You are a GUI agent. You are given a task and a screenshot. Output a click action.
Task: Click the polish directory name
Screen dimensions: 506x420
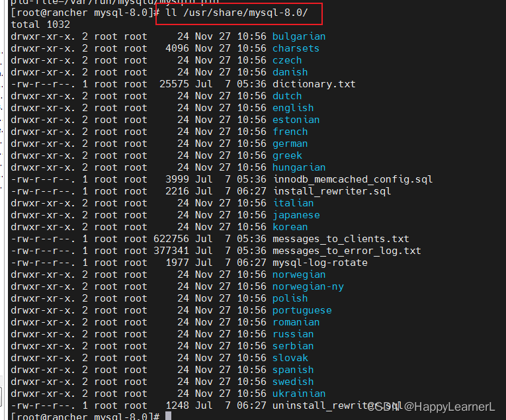(x=290, y=299)
